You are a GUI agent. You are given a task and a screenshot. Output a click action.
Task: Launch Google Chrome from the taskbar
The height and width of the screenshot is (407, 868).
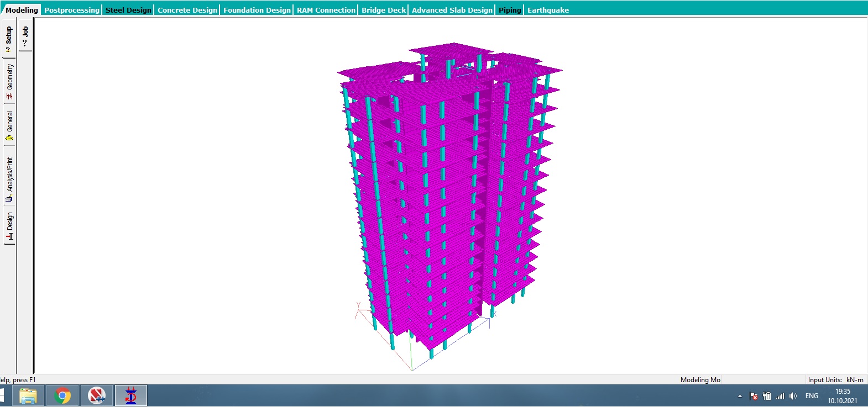(x=63, y=395)
